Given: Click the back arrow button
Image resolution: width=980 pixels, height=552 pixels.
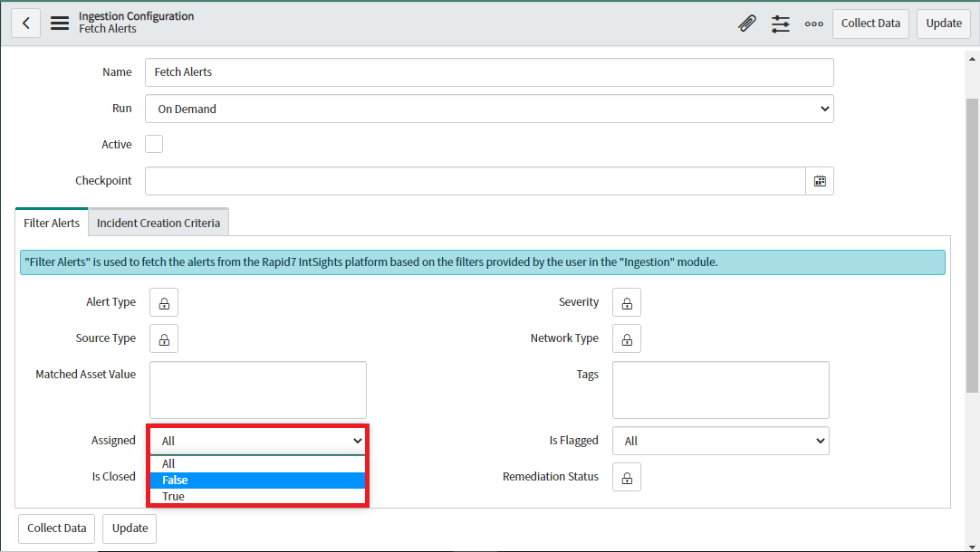Looking at the screenshot, I should (25, 24).
